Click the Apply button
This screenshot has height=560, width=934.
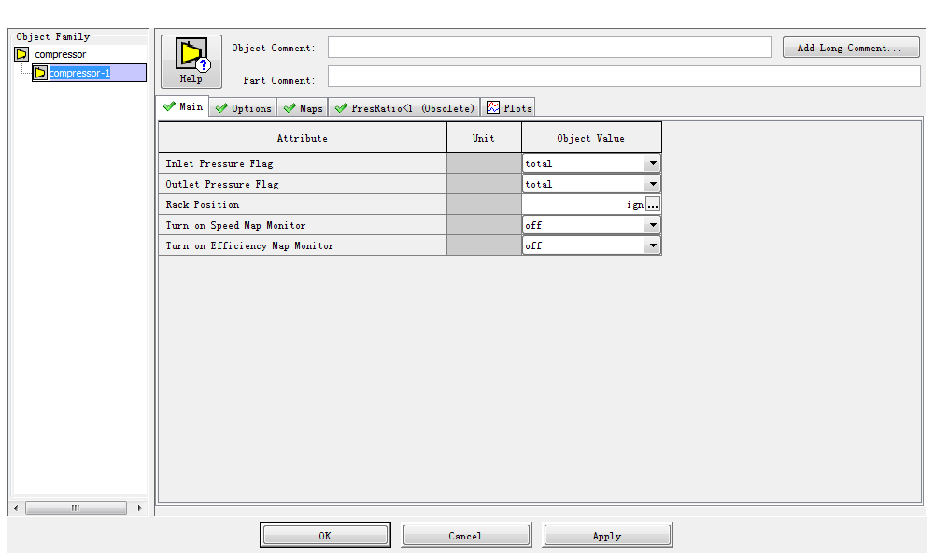tap(607, 535)
